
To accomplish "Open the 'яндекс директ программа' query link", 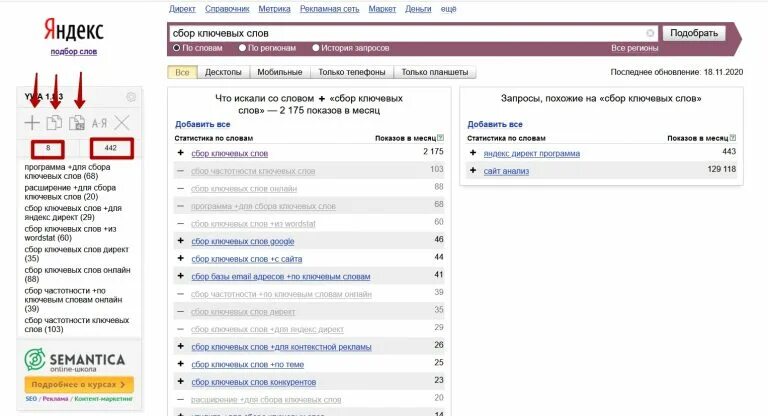I will coord(532,153).
